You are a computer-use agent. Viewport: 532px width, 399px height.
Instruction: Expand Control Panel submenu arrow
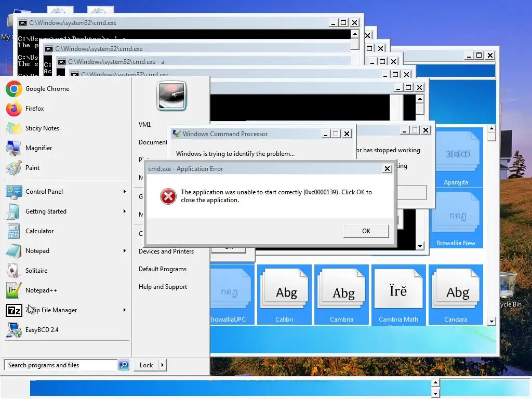[x=125, y=192]
